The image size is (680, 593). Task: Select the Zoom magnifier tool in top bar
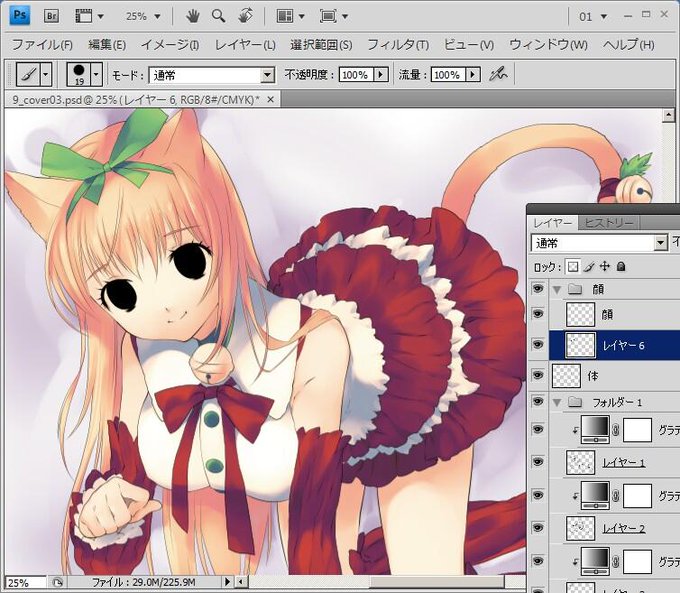tap(218, 16)
